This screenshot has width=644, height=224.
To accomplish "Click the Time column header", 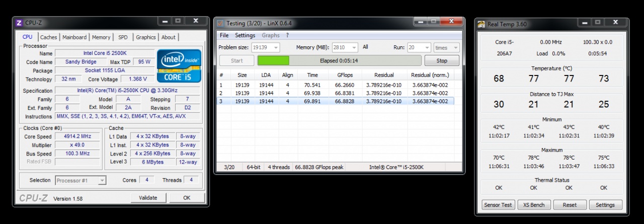I will click(312, 75).
